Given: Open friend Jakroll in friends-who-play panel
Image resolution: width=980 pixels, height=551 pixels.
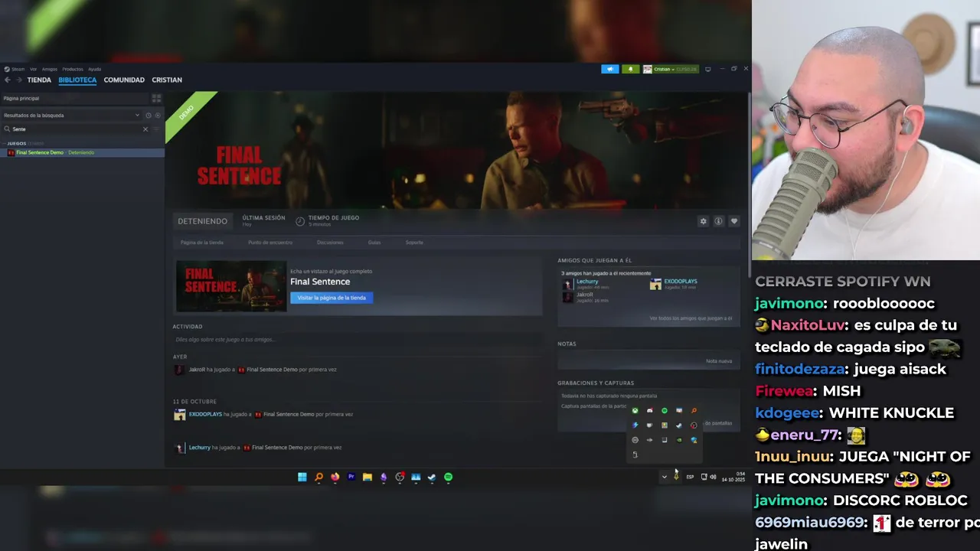Looking at the screenshot, I should (x=585, y=295).
